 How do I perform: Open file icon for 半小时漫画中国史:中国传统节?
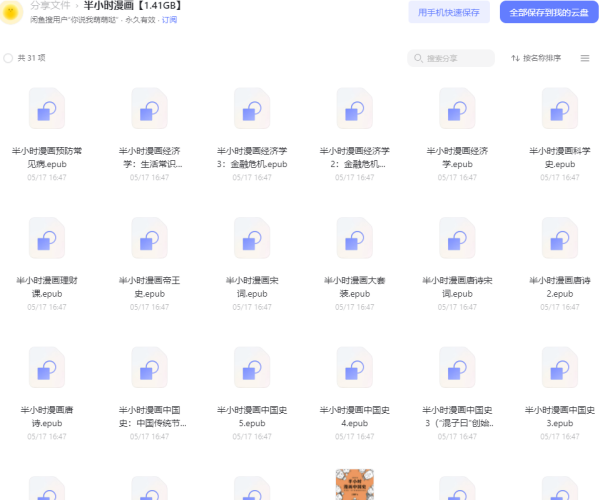(149, 367)
